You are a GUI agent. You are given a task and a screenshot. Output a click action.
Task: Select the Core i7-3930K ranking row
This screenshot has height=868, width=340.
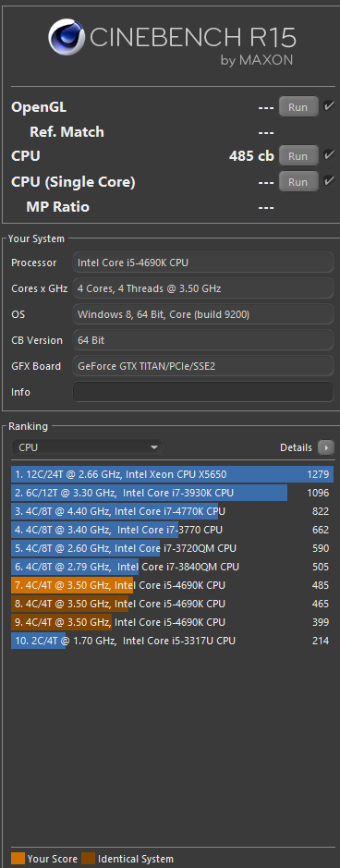[172, 493]
